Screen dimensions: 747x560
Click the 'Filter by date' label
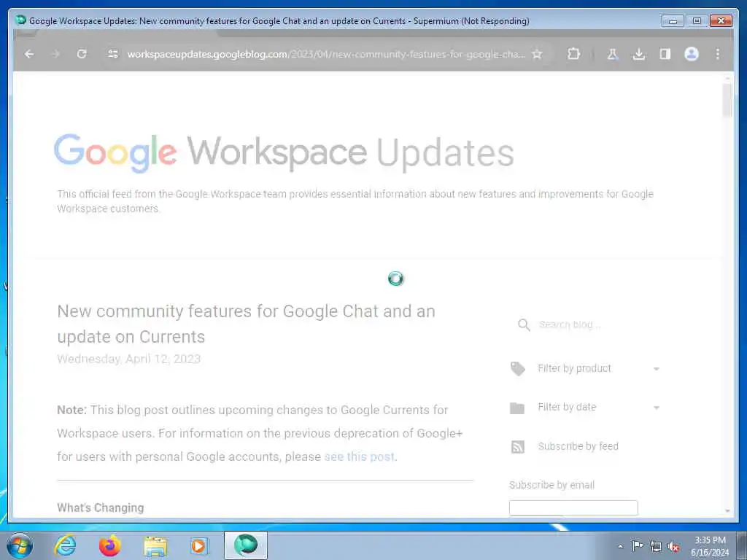tap(566, 407)
